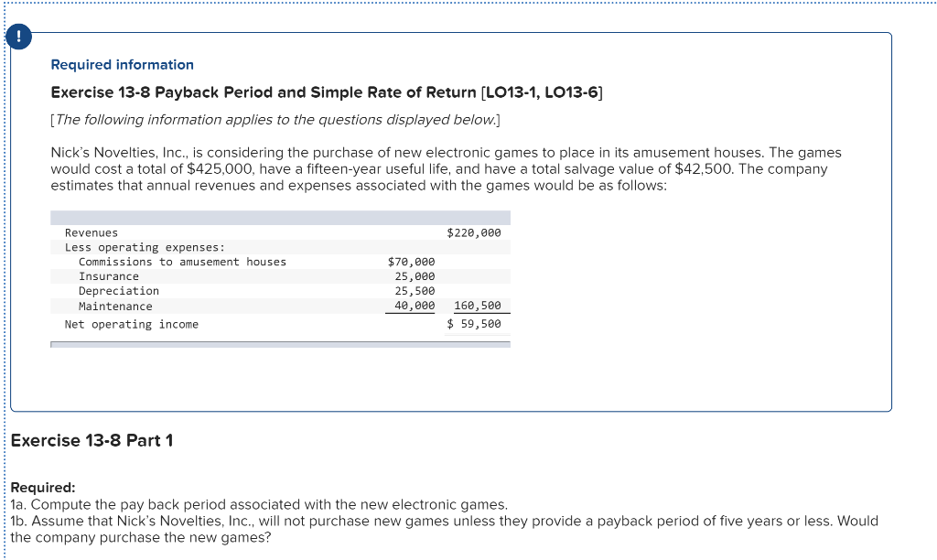This screenshot has height=560, width=937.
Task: Click the paragraph starting "Nick's Novelties, Inc., is considering"
Action: [446, 169]
